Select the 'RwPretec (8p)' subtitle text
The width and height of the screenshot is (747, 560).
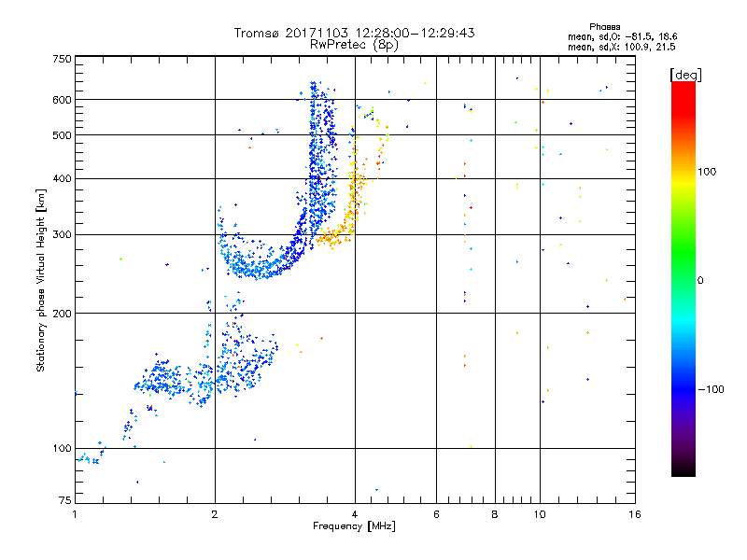point(354,45)
